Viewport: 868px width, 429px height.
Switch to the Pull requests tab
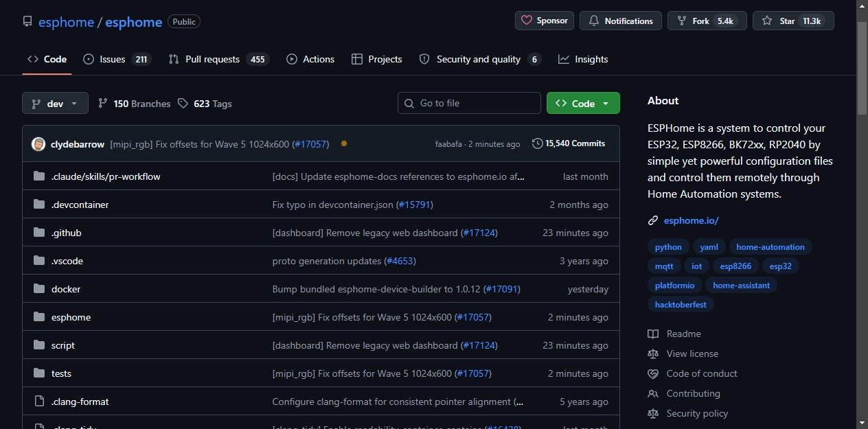pyautogui.click(x=219, y=59)
